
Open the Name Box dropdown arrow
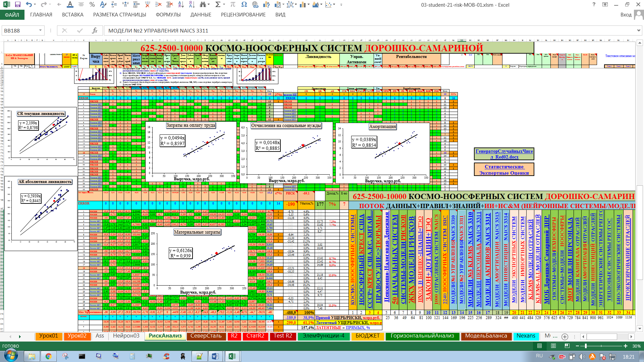40,31
